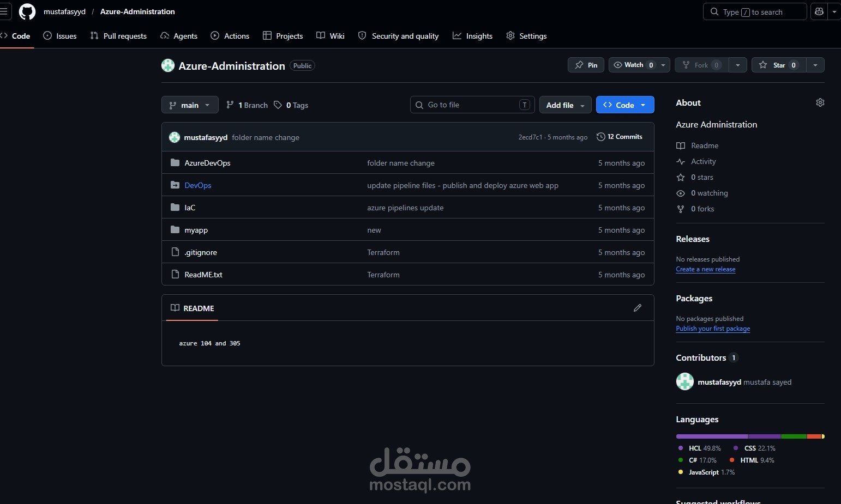The image size is (841, 504).
Task: Open the commits history clock icon
Action: (601, 137)
